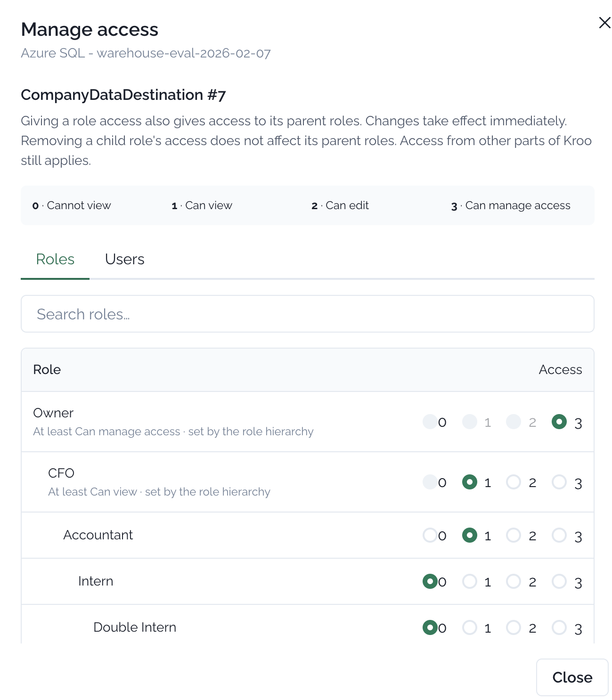This screenshot has height=700, width=612.
Task: Click the Intern role name
Action: tap(96, 581)
